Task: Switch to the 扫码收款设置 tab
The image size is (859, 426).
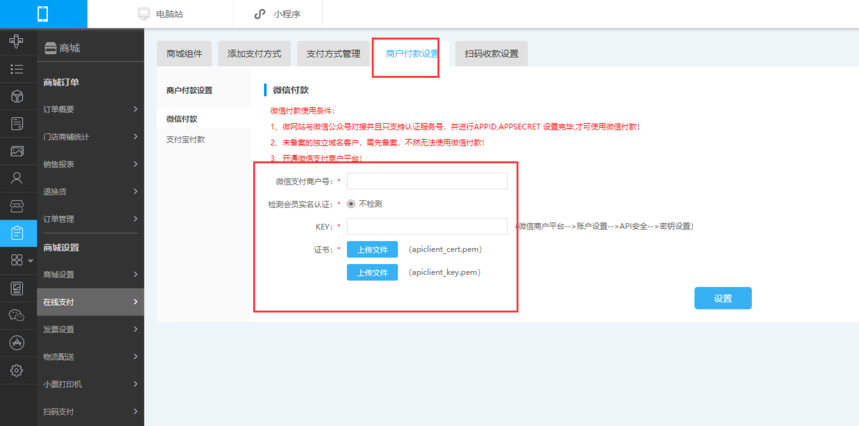Action: click(x=491, y=54)
